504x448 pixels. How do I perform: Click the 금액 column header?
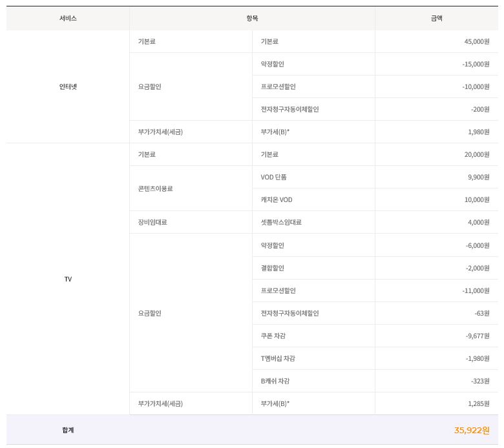click(x=436, y=18)
